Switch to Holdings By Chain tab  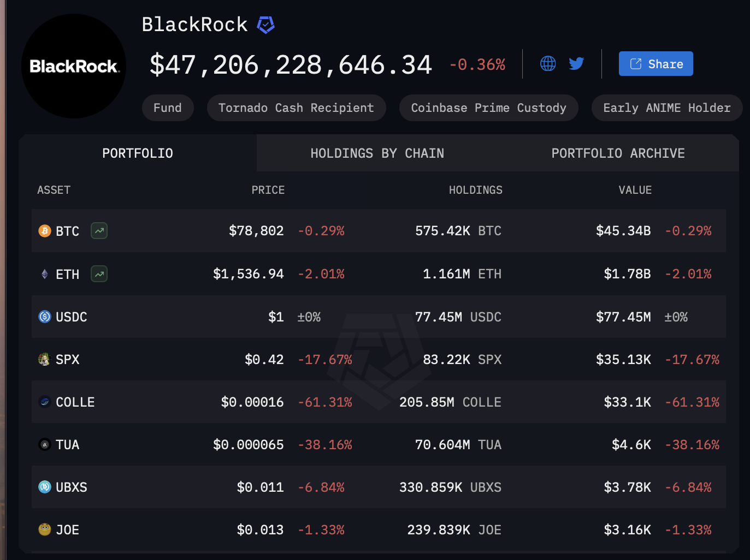377,153
